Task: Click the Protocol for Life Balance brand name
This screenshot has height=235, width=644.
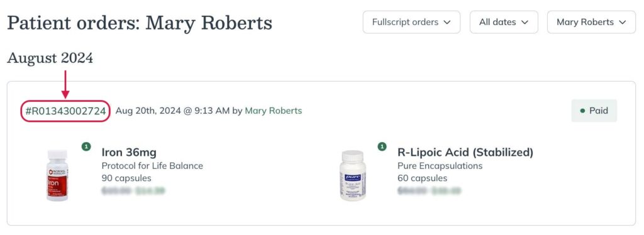Action: (x=152, y=166)
